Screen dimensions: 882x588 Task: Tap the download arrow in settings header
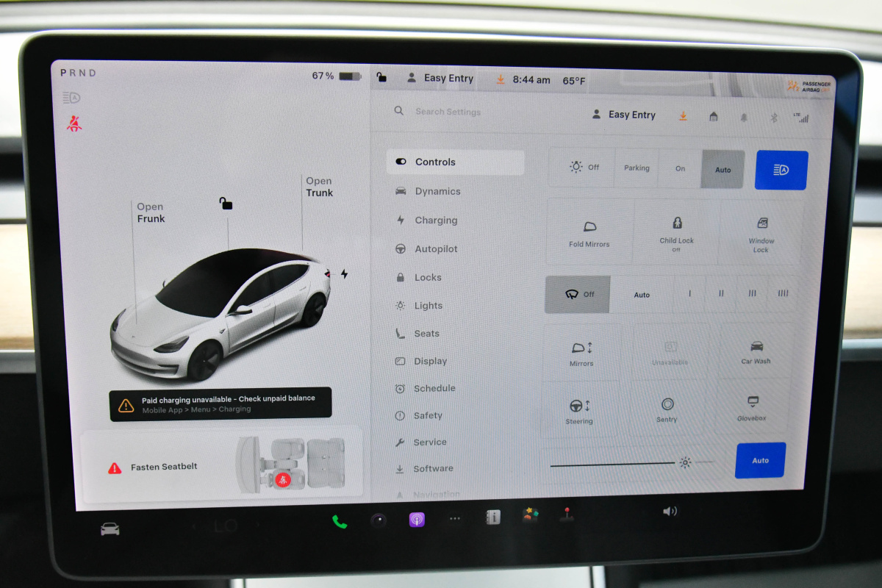coord(683,115)
